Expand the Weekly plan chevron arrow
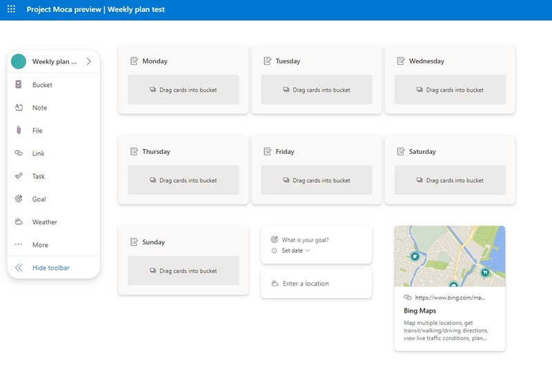Image resolution: width=552 pixels, height=392 pixels. pyautogui.click(x=88, y=61)
